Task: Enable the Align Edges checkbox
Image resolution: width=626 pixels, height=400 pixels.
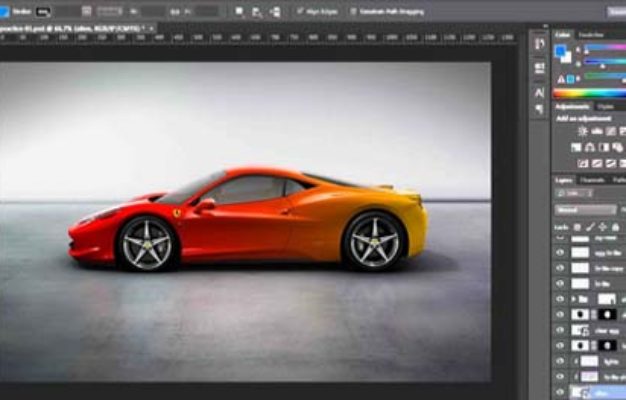Action: click(299, 12)
